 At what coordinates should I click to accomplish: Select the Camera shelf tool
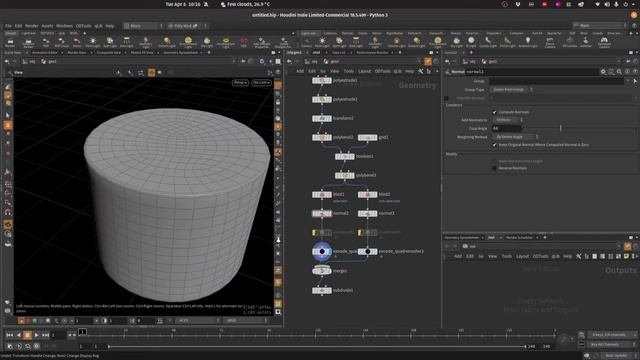307,42
